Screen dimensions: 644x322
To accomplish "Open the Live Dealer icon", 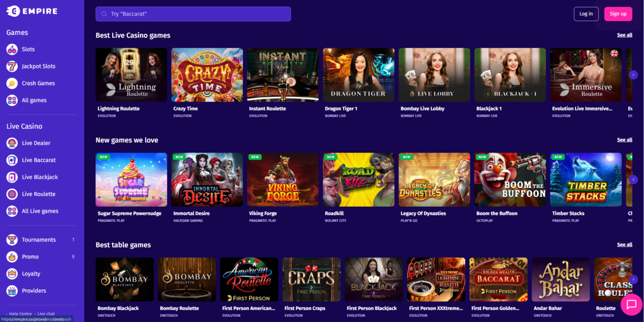I will click(12, 143).
